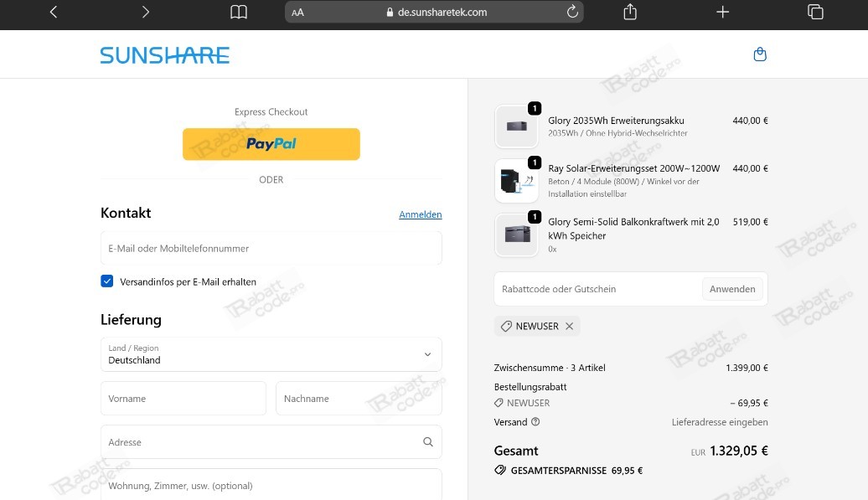The image size is (868, 500).
Task: Click the Zwischensumme 1.399,00 € value
Action: 747,368
